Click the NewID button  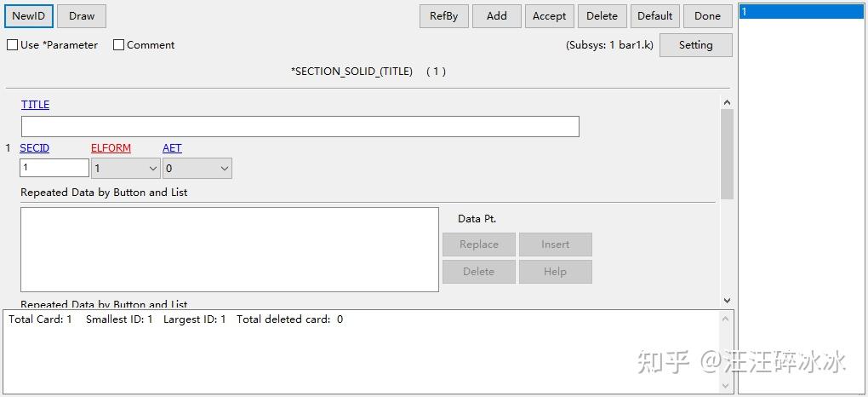pos(29,16)
